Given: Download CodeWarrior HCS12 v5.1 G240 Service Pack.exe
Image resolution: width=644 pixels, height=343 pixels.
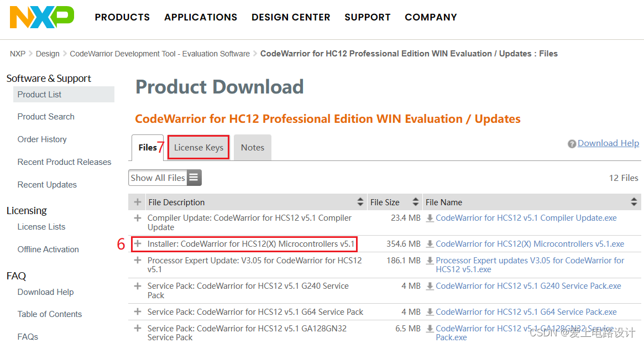Looking at the screenshot, I should point(528,286).
